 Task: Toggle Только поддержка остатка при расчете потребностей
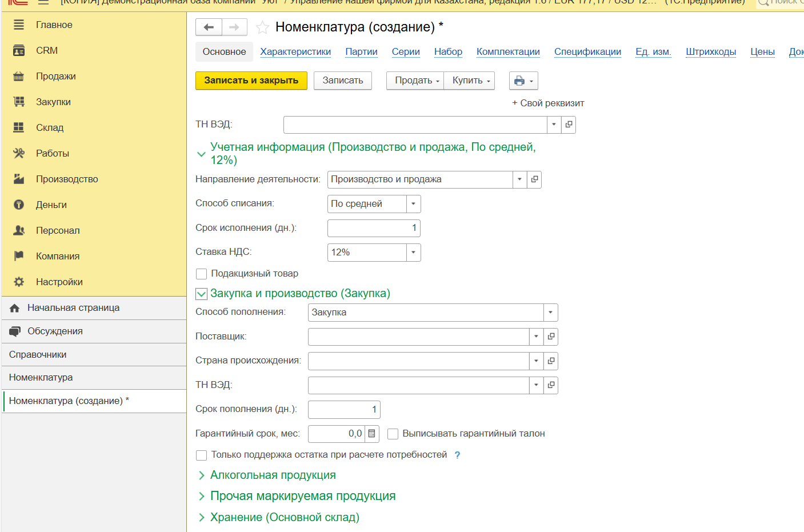201,455
